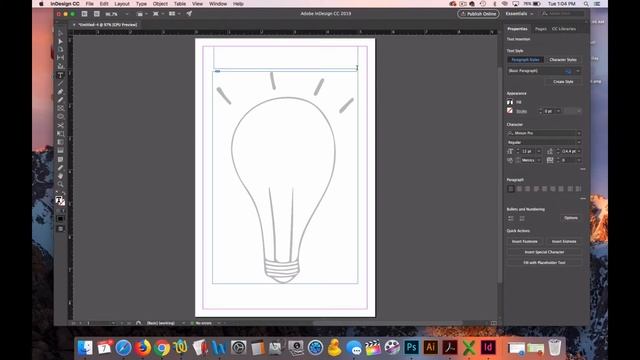Select the Gap tool
Image resolution: width=640 pixels, height=360 pixels.
click(x=60, y=58)
